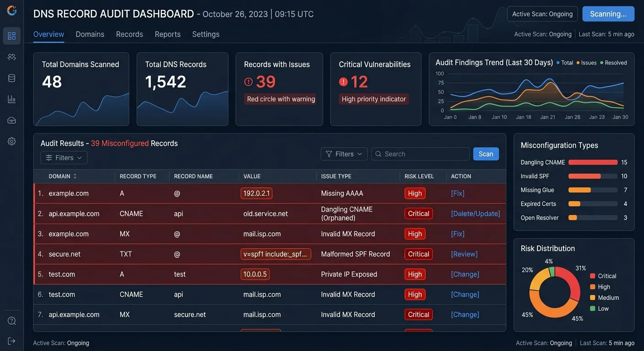Click the Total legend item in trend chart
The height and width of the screenshot is (351, 644).
[x=564, y=63]
